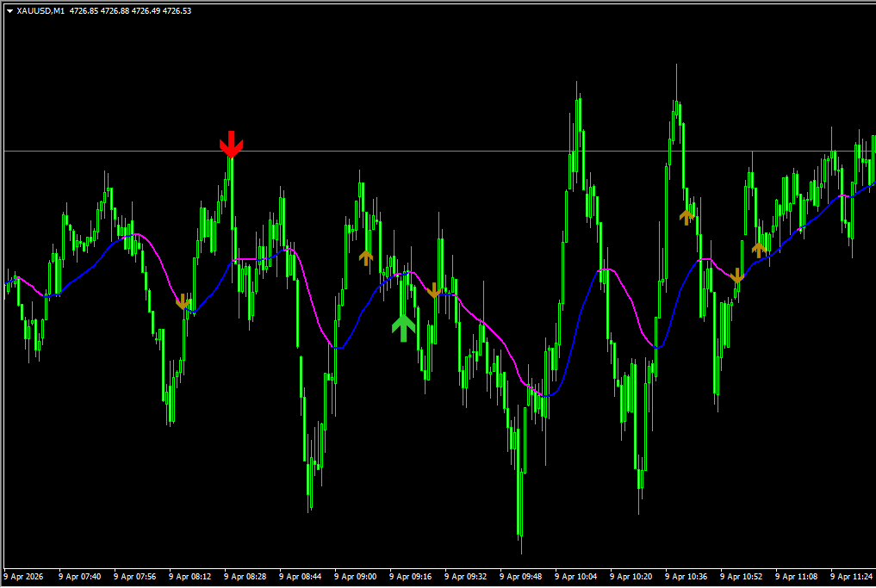Click the 9 Apr 07:40 time label

pyautogui.click(x=80, y=576)
